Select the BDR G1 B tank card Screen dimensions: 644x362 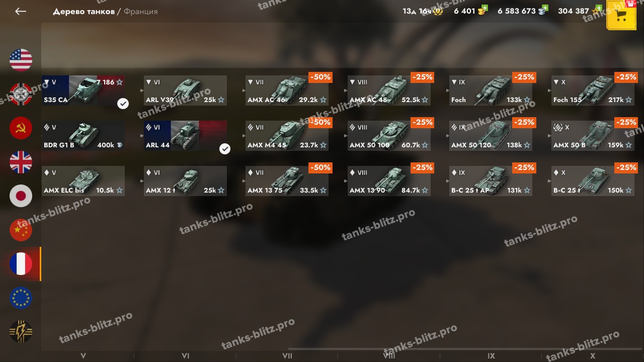pyautogui.click(x=84, y=136)
